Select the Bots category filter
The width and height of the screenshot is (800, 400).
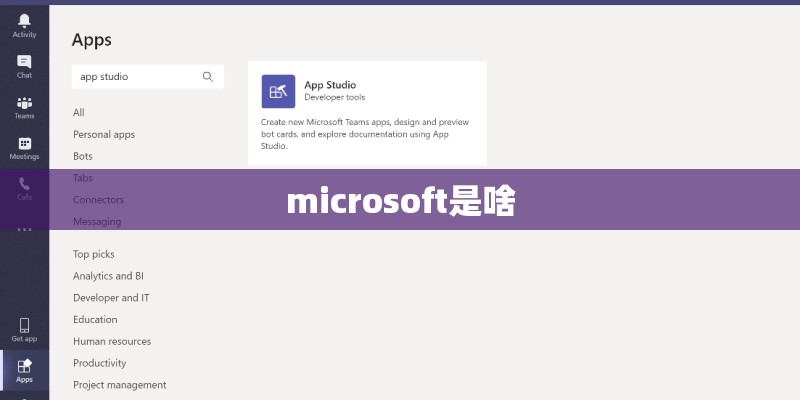[83, 156]
